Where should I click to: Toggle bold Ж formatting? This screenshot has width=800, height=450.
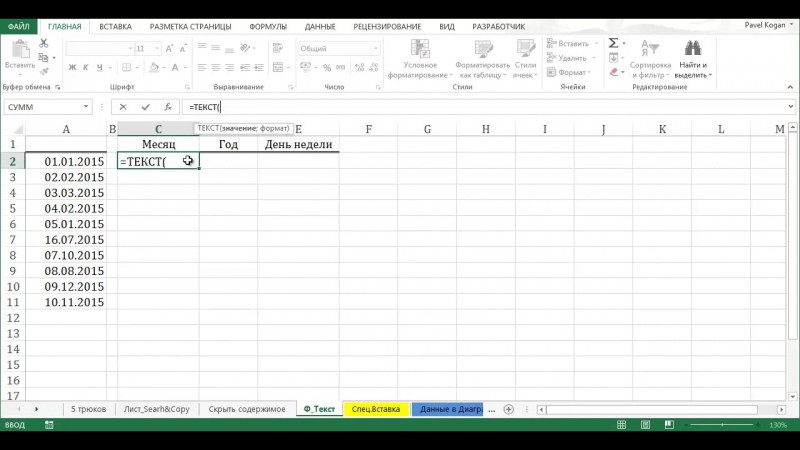click(72, 67)
